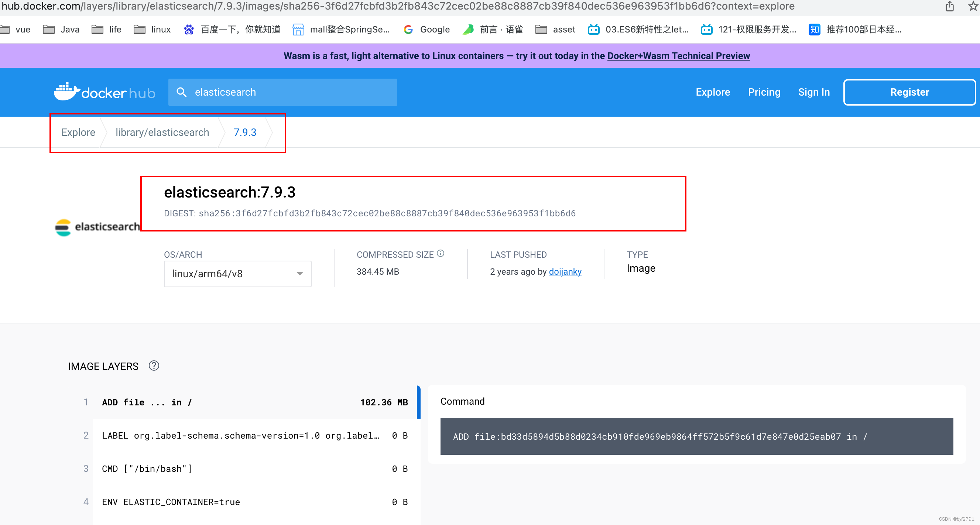
Task: Click the DIGEST sha256 text
Action: [369, 213]
